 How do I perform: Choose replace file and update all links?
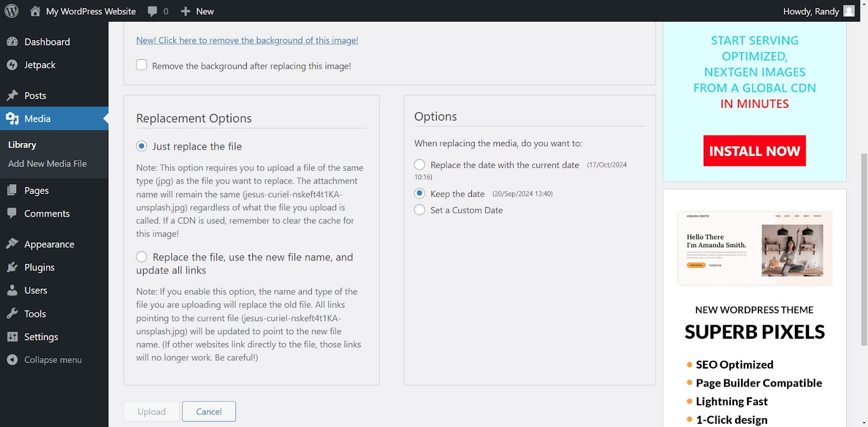pyautogui.click(x=142, y=257)
